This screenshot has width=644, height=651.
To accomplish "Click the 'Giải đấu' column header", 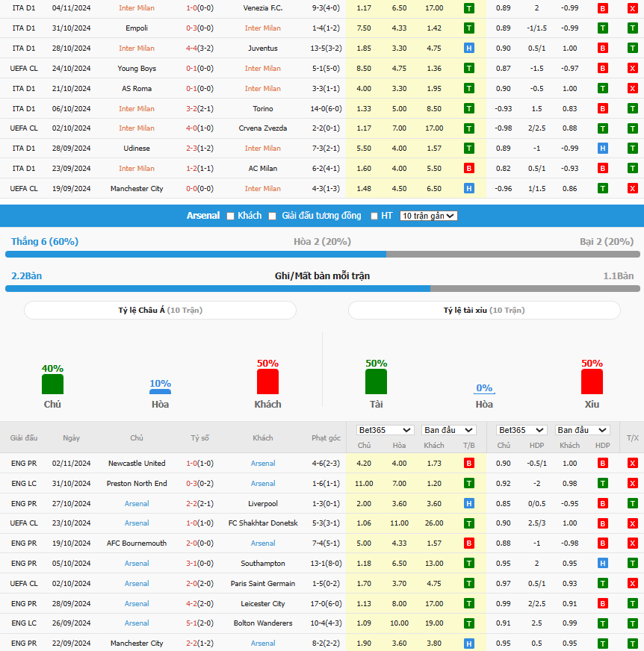I will pos(24,438).
